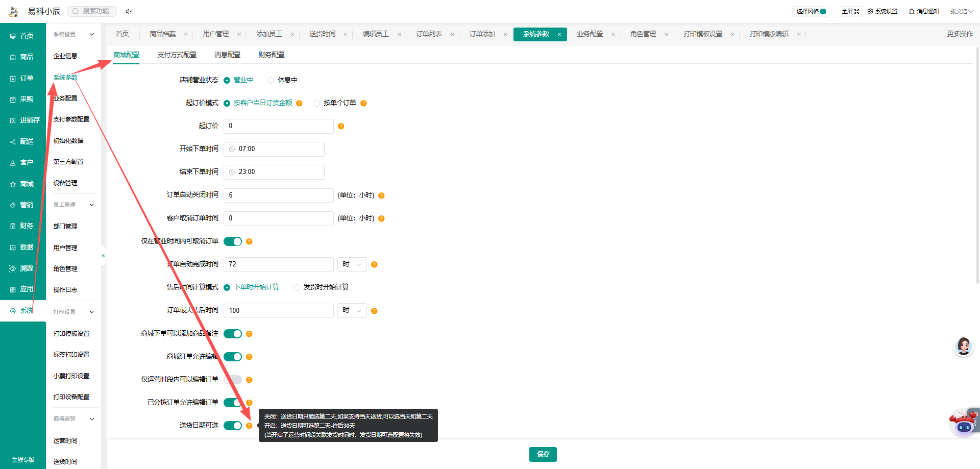Screen dimensions: 980x469
Task: Collapse the 员工管理 section in sidebar
Action: [x=92, y=205]
